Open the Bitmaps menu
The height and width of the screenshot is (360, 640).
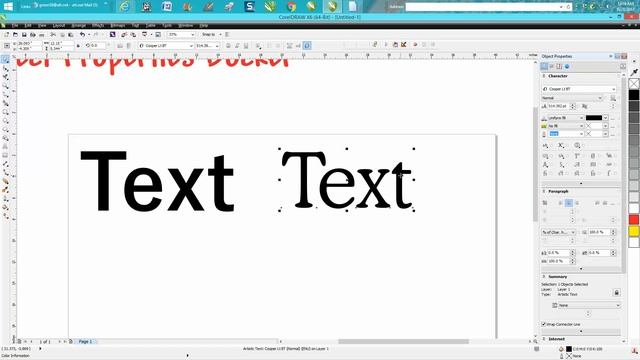(x=118, y=25)
